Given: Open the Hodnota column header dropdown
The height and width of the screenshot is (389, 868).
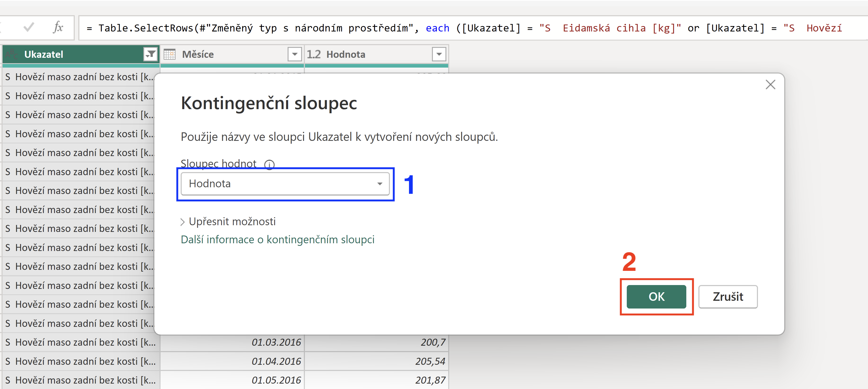Looking at the screenshot, I should pyautogui.click(x=439, y=54).
